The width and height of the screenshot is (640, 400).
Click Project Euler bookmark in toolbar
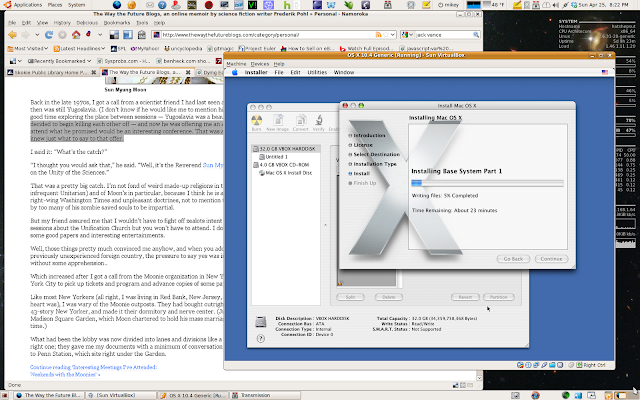(x=257, y=49)
